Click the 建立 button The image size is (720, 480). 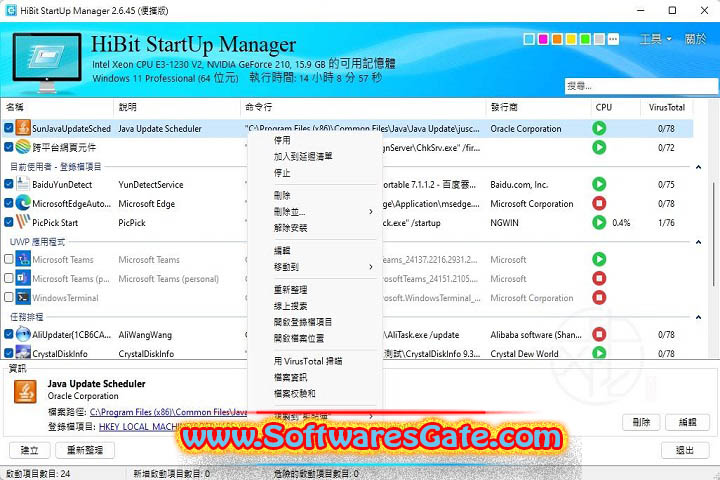coord(29,450)
